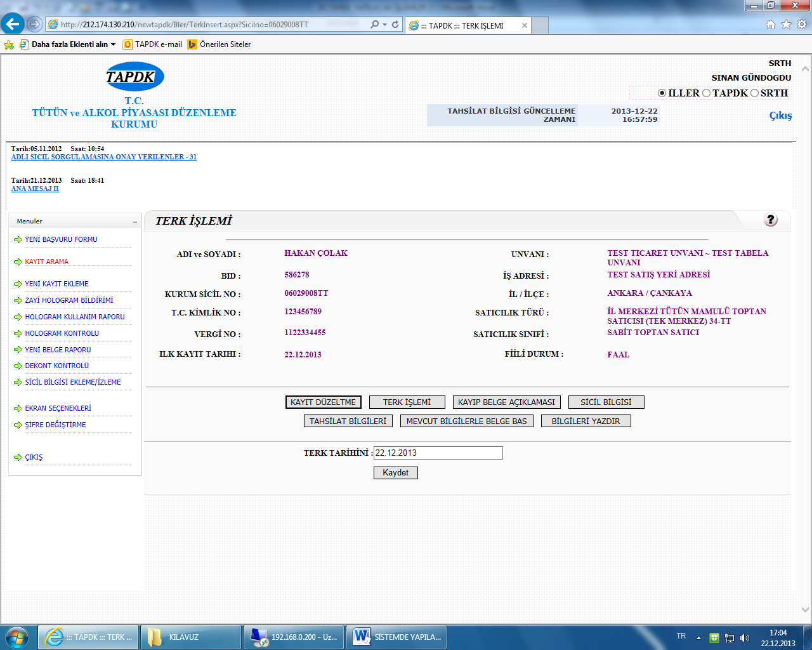Show hidden tray icons arrow
812x650 pixels.
point(698,638)
